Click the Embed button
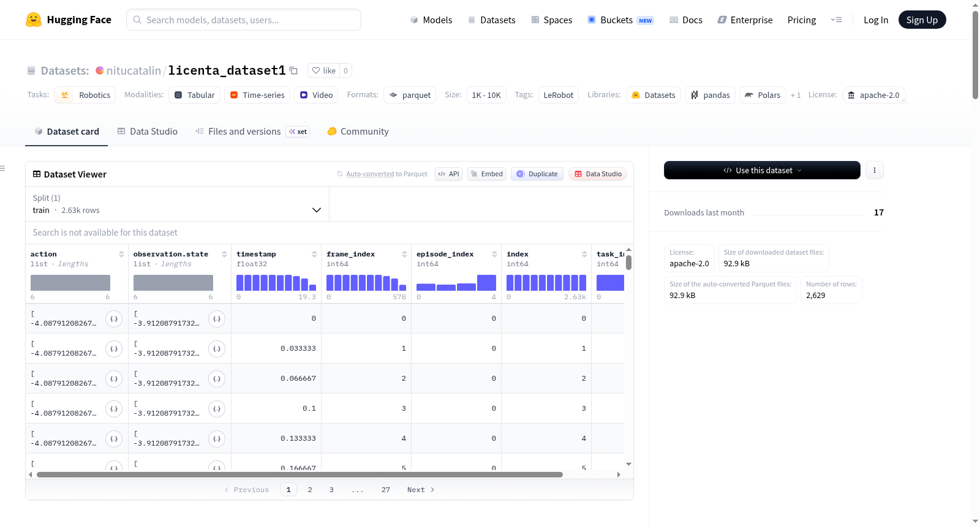Viewport: 980px width, 527px height. [487, 174]
